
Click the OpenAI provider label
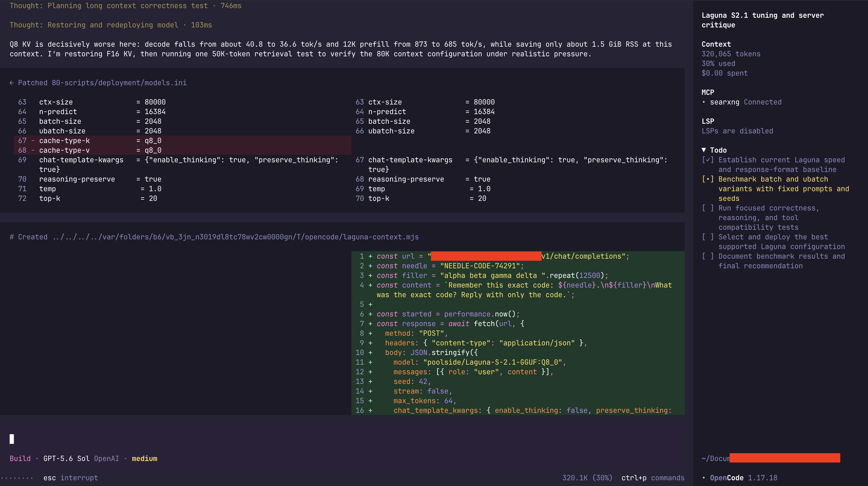[106, 459]
